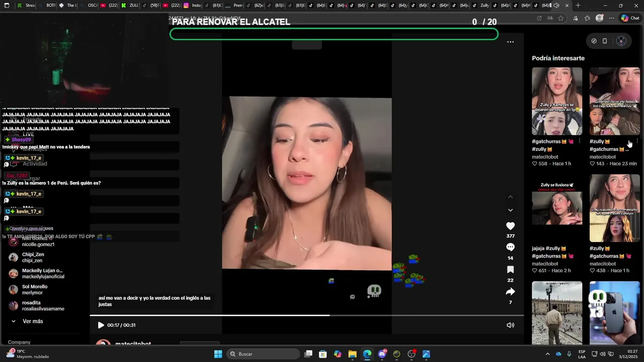
Task: Open a new browser tab with plus
Action: click(x=578, y=6)
